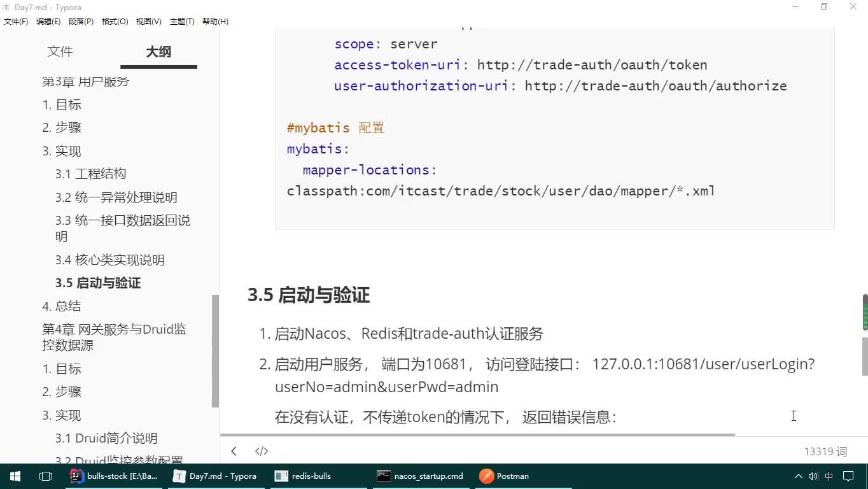The height and width of the screenshot is (489, 868).
Task: Switch to Day7.md - Typora taskbar button
Action: coord(216,476)
